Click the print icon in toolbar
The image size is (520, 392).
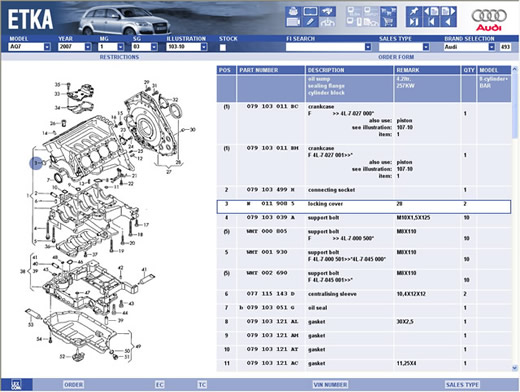[x=293, y=12]
